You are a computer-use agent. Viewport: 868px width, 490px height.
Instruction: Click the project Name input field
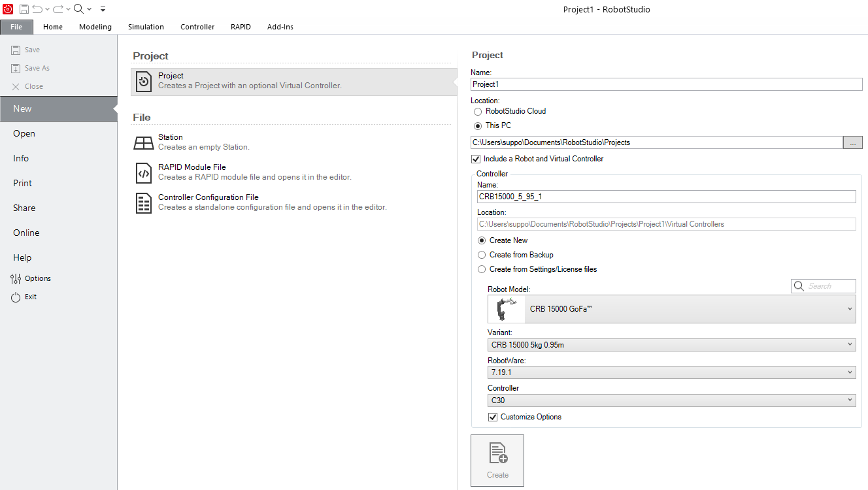[666, 84]
